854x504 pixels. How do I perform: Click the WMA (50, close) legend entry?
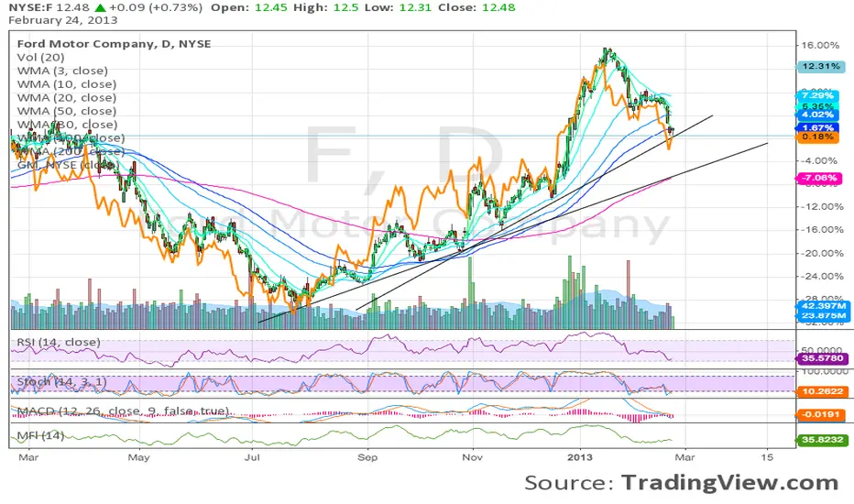pyautogui.click(x=67, y=111)
